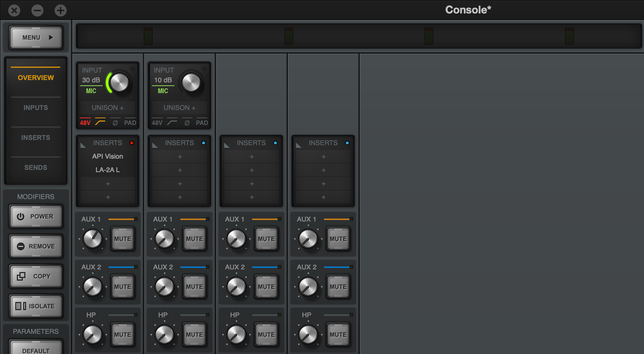Image resolution: width=644 pixels, height=354 pixels.
Task: Click fourth meter in the meter bridge
Action: pos(570,36)
